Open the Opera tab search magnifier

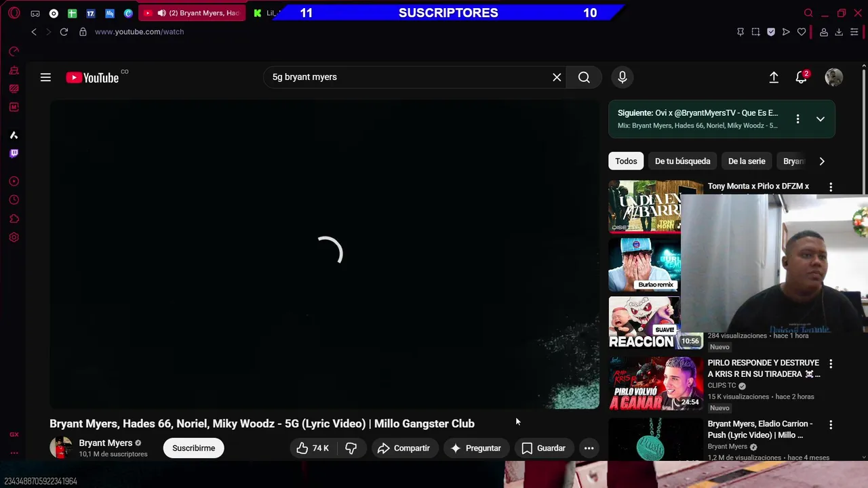[808, 13]
